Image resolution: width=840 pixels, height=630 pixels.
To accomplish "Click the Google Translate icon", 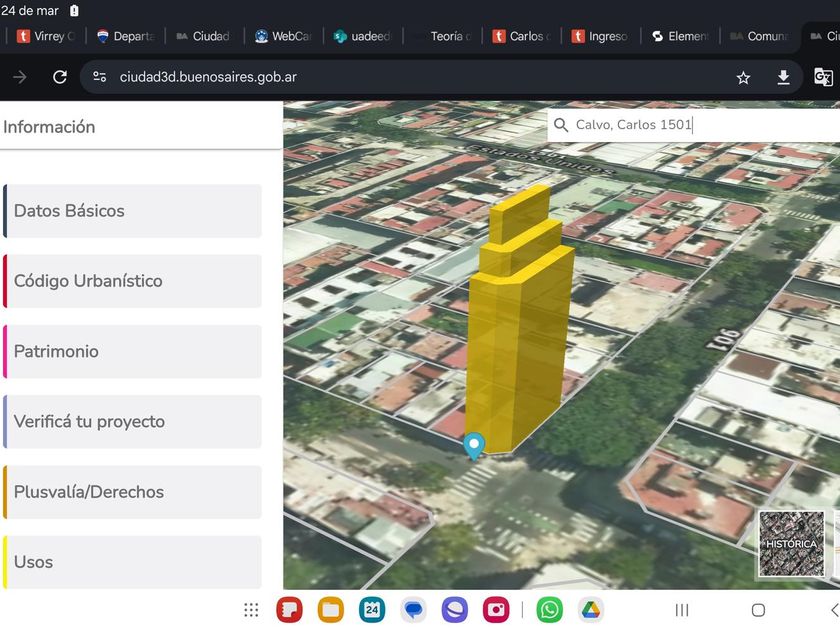I will [823, 77].
